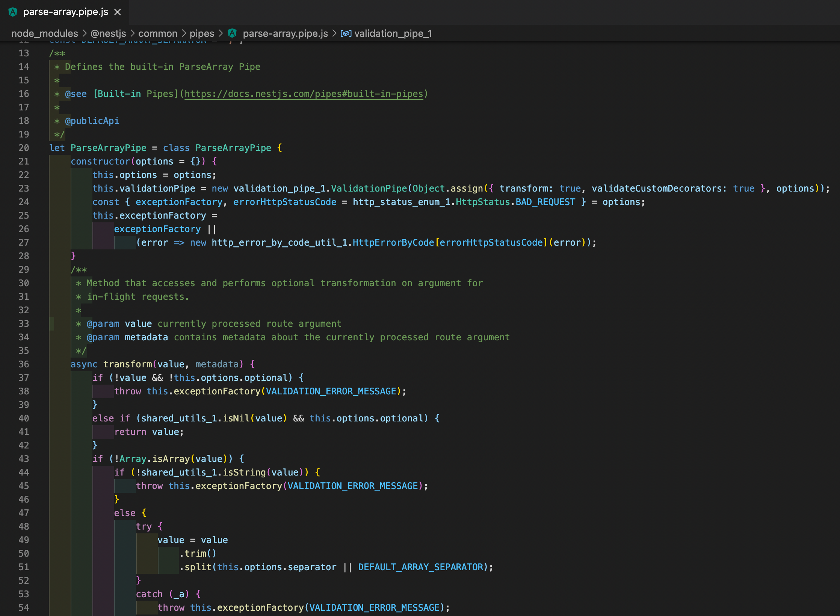
Task: Click 'exceptionFactory' on line 26
Action: point(157,229)
